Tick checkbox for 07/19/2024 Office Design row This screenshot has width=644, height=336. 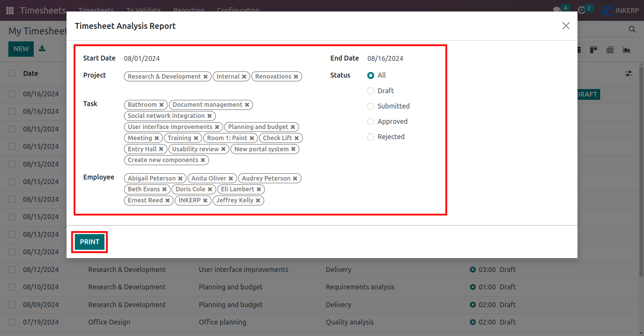click(12, 322)
